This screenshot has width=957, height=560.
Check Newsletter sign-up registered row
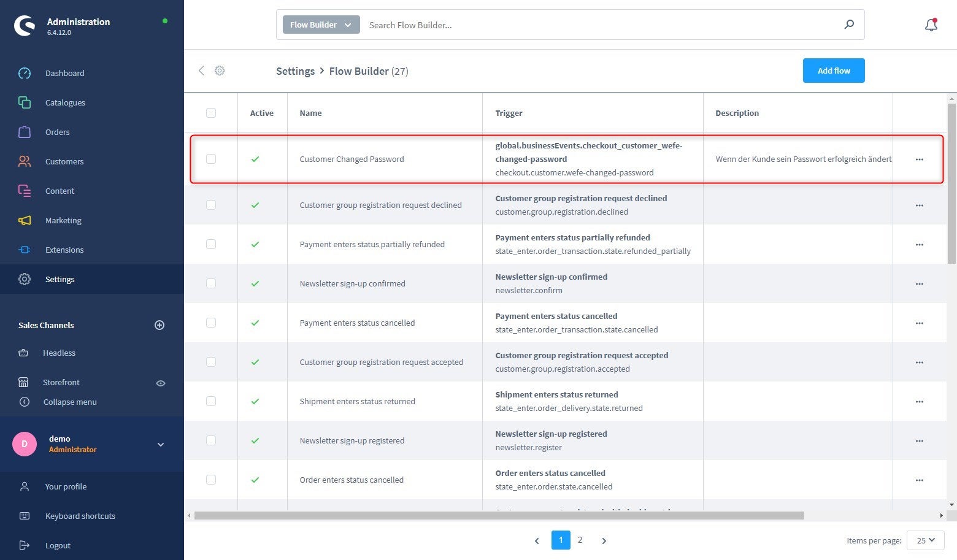(211, 440)
